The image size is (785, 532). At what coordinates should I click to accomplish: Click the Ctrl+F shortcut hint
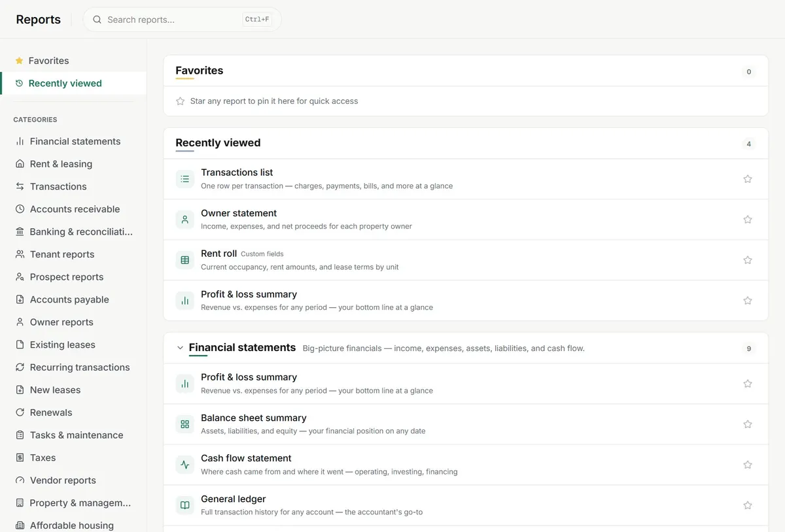[x=257, y=20]
